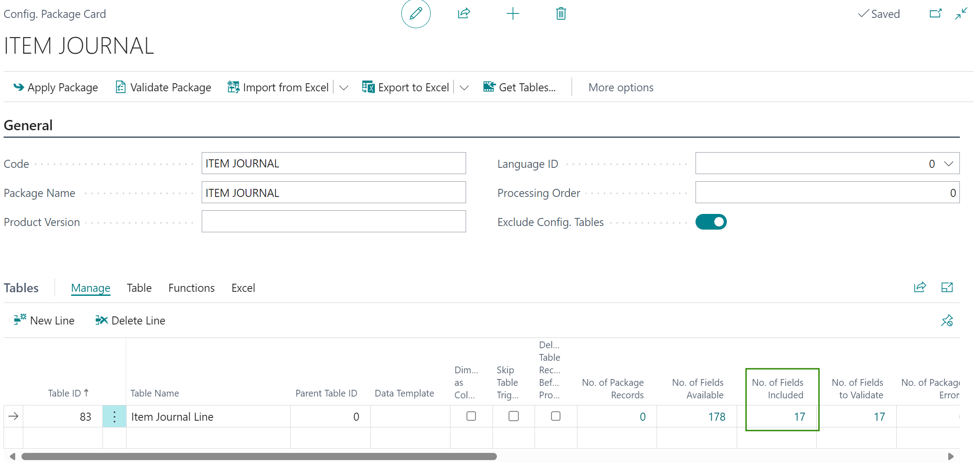Toggle Dimensions as Columns checkbox
Image resolution: width=980 pixels, height=465 pixels.
[471, 416]
